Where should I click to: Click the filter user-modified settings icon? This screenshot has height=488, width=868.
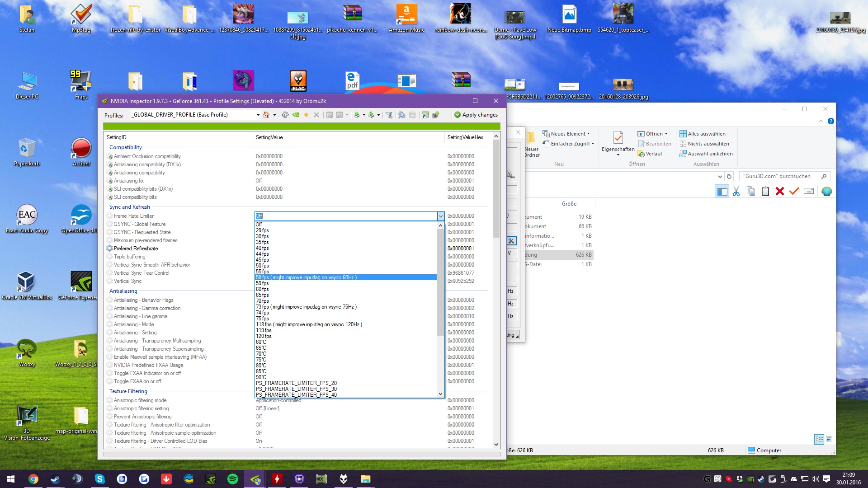point(389,115)
